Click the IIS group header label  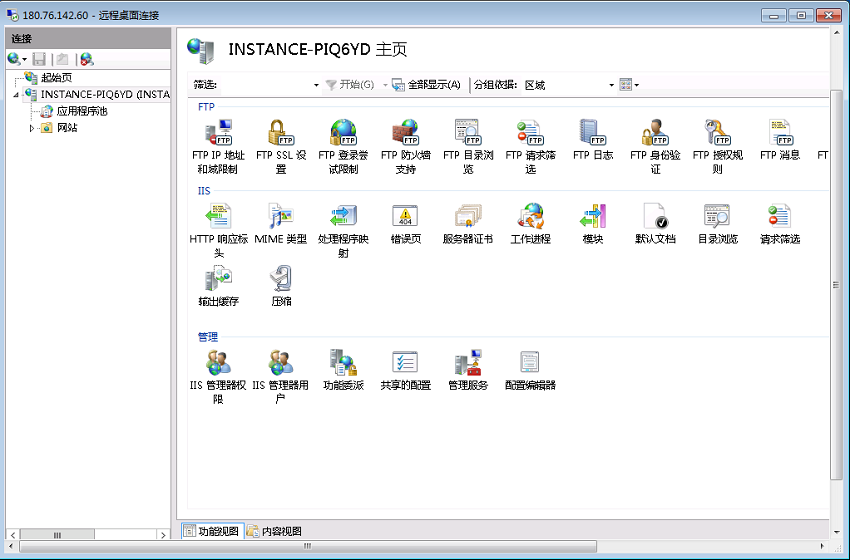pyautogui.click(x=204, y=191)
